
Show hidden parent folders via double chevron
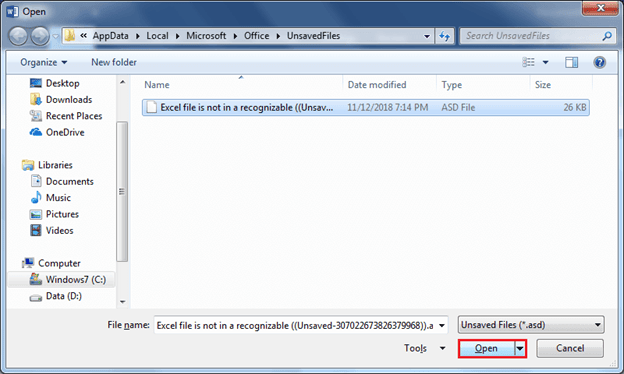pyautogui.click(x=84, y=35)
